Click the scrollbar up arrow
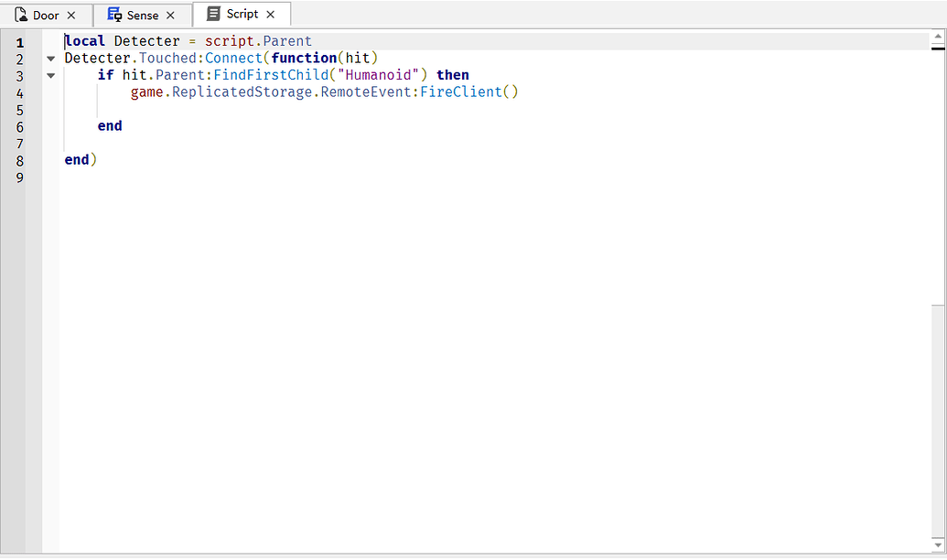The height and width of the screenshot is (560, 947). point(939,37)
